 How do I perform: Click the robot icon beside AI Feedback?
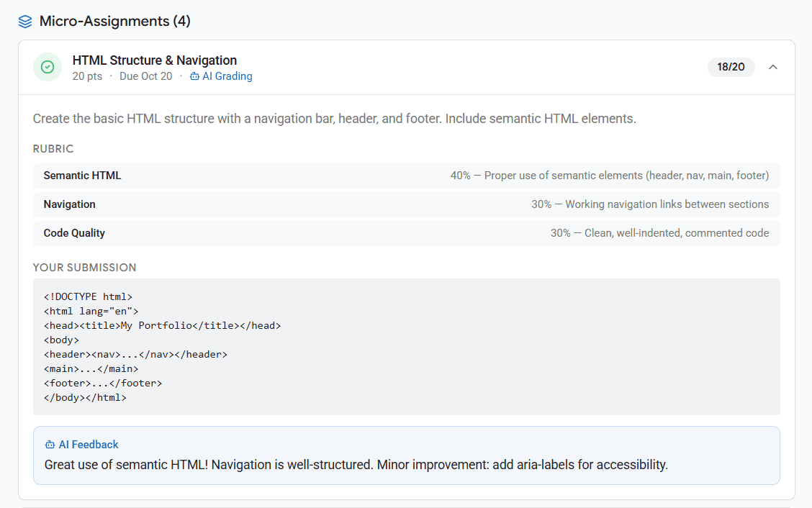(x=50, y=445)
